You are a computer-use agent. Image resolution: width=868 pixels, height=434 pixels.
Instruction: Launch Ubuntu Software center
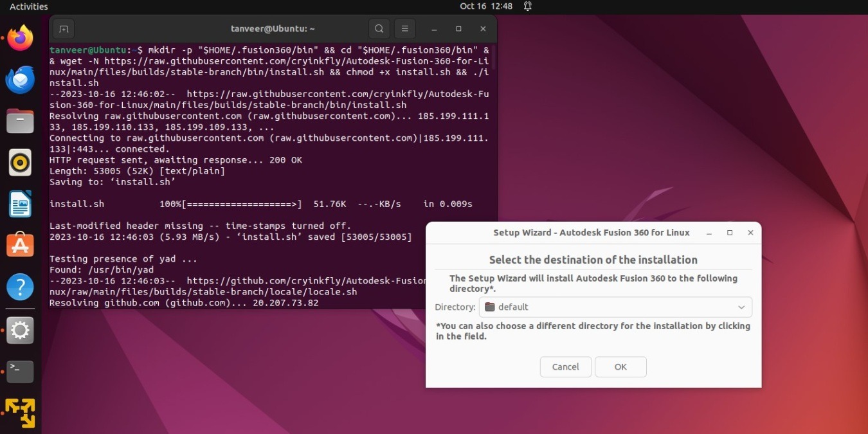(x=19, y=244)
